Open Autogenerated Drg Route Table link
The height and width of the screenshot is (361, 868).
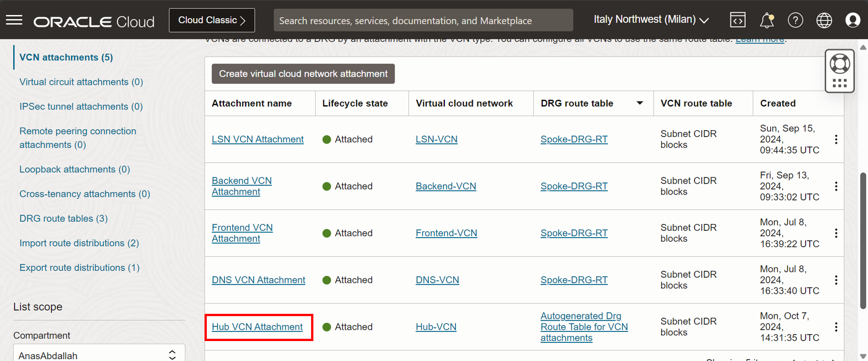584,327
